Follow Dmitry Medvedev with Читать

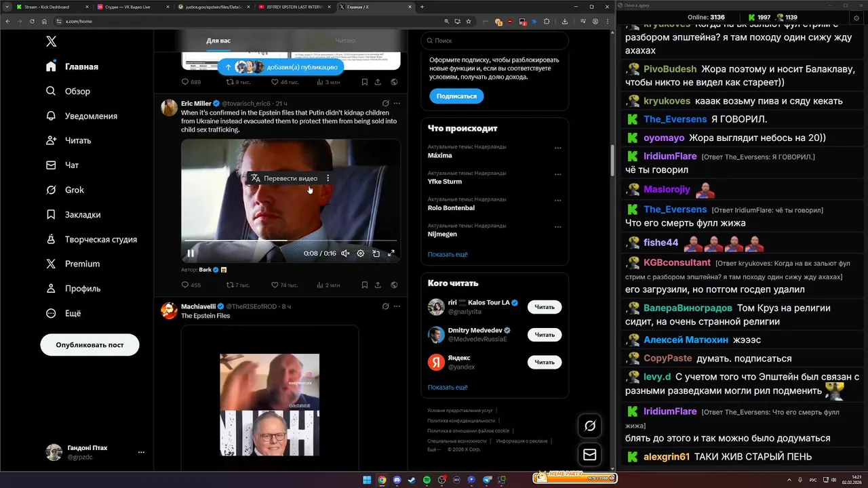pyautogui.click(x=545, y=335)
